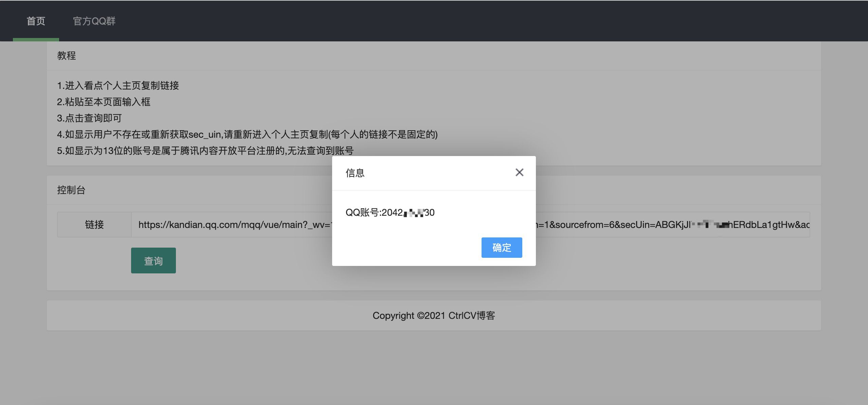Image resolution: width=868 pixels, height=405 pixels.
Task: Close the 信息 dialog with X icon
Action: point(519,172)
